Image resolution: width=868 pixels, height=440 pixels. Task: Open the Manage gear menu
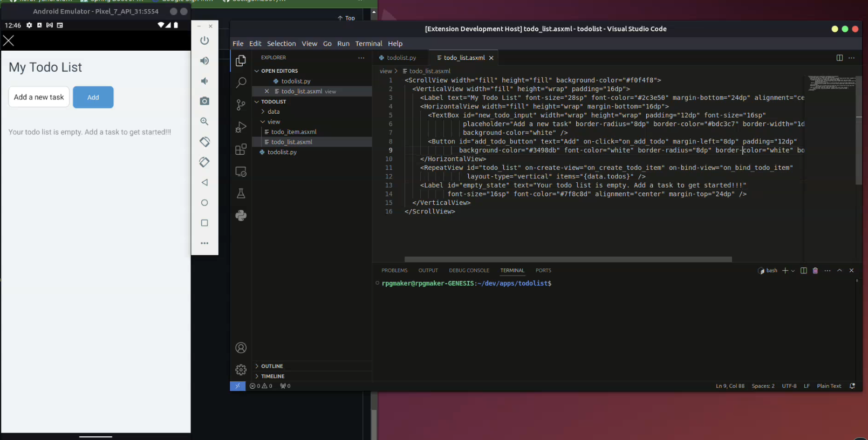[x=241, y=370]
